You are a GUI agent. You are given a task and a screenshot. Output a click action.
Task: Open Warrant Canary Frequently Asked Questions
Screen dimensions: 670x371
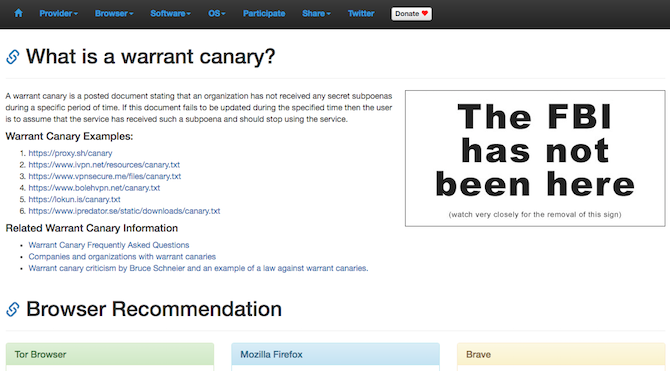(109, 245)
